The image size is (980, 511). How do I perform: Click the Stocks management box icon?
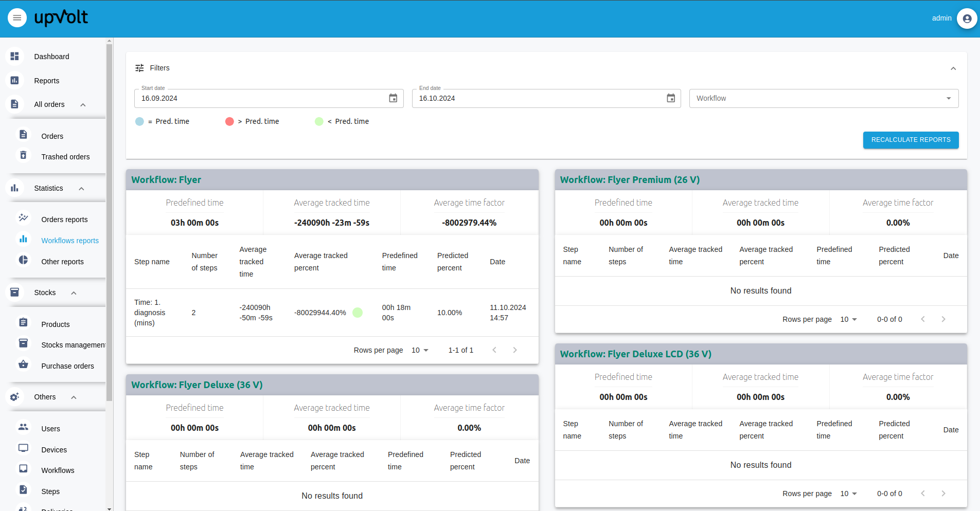pyautogui.click(x=23, y=343)
